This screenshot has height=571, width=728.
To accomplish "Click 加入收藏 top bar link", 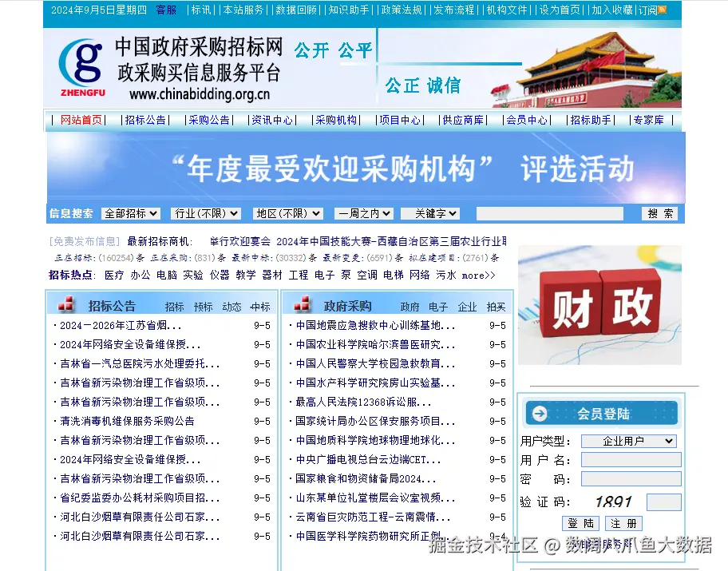I will [612, 10].
